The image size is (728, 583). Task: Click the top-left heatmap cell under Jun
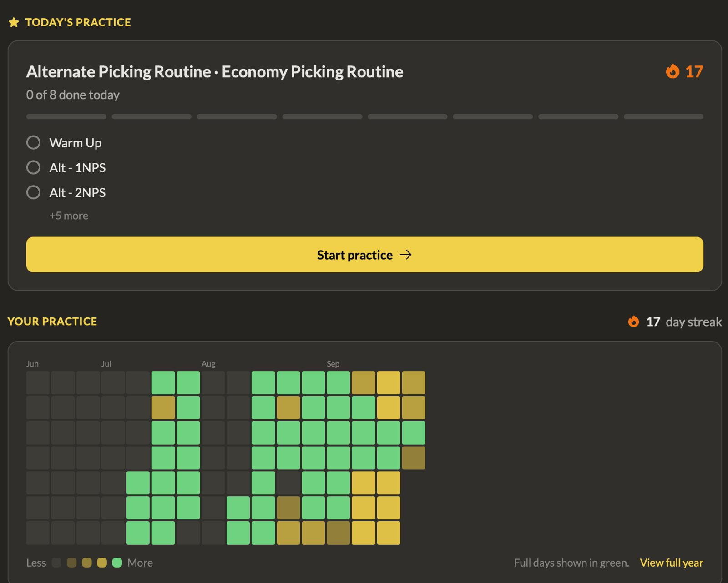38,383
